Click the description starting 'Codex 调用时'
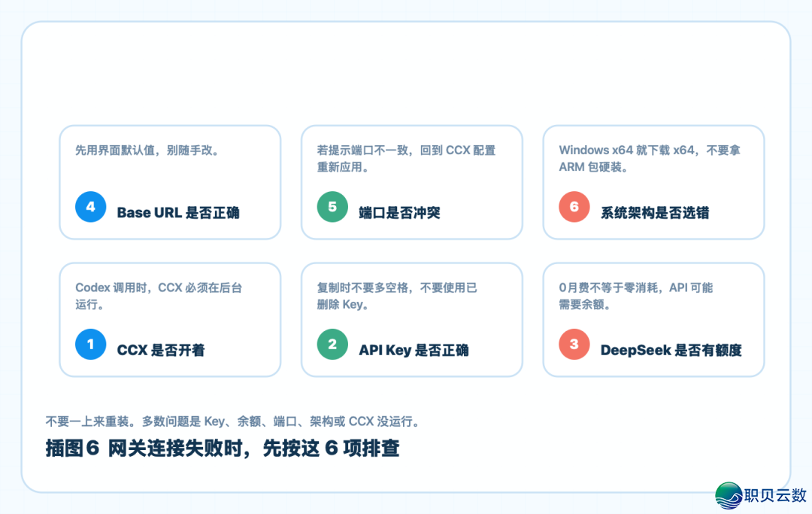 [x=159, y=296]
